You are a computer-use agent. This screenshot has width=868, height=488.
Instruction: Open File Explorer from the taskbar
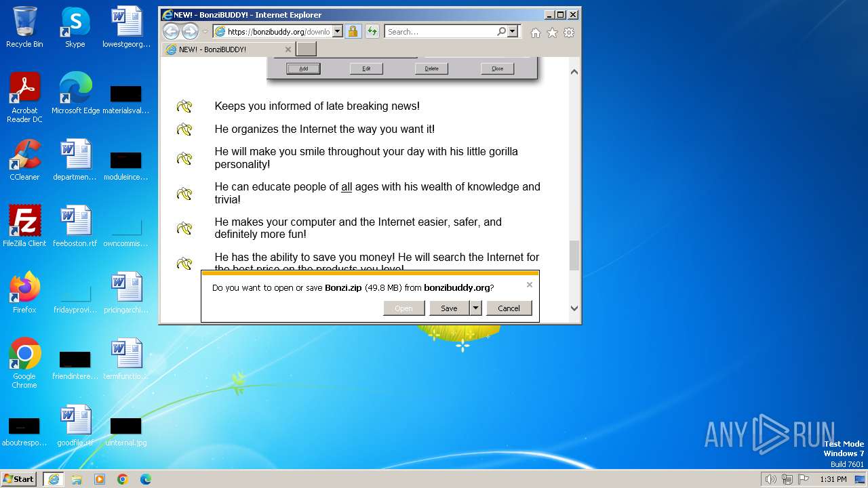pos(77,479)
